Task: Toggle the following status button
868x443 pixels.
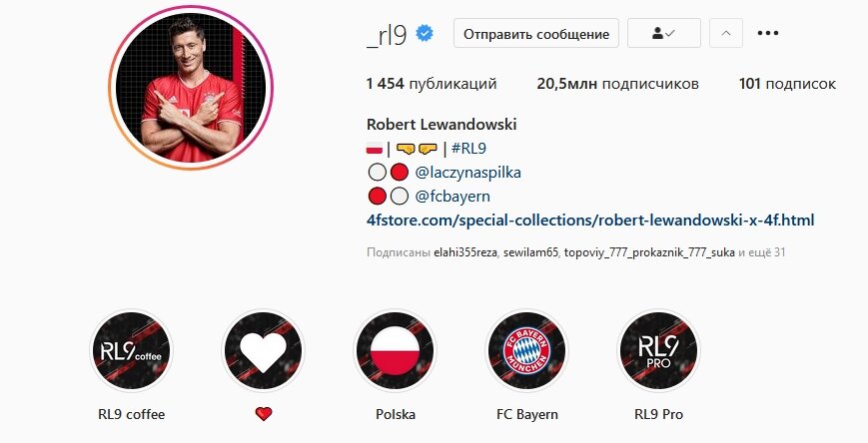Action: (x=663, y=33)
